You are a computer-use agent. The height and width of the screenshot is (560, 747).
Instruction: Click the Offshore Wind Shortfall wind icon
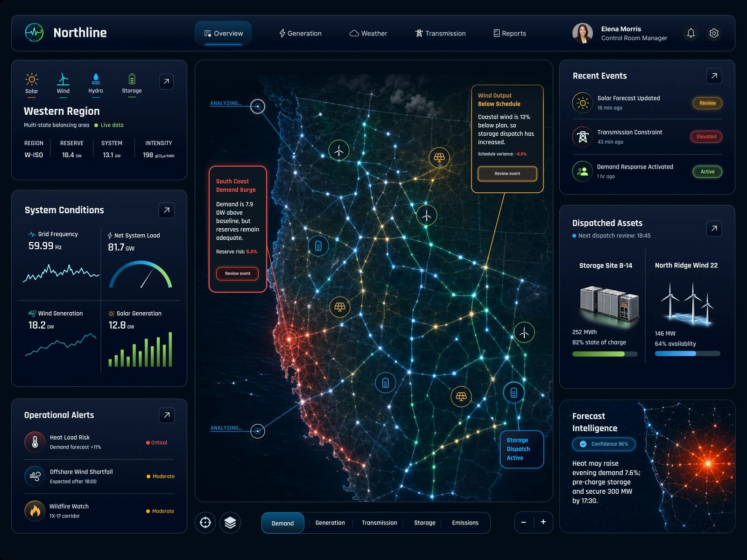click(35, 476)
